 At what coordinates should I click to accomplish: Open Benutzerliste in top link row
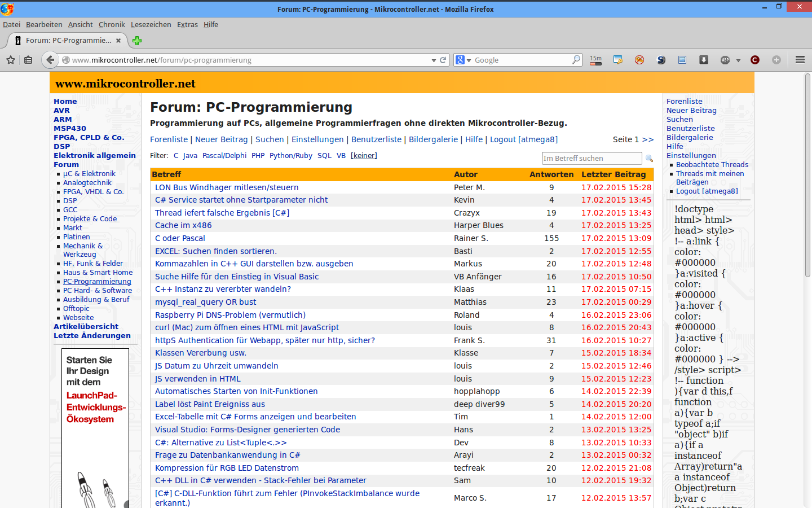[x=377, y=139]
